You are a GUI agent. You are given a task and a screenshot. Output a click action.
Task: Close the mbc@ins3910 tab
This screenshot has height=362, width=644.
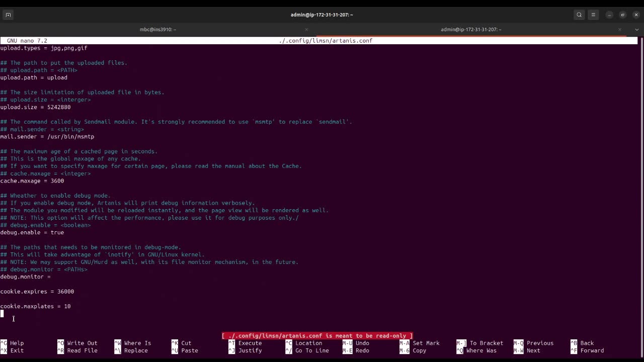306,29
